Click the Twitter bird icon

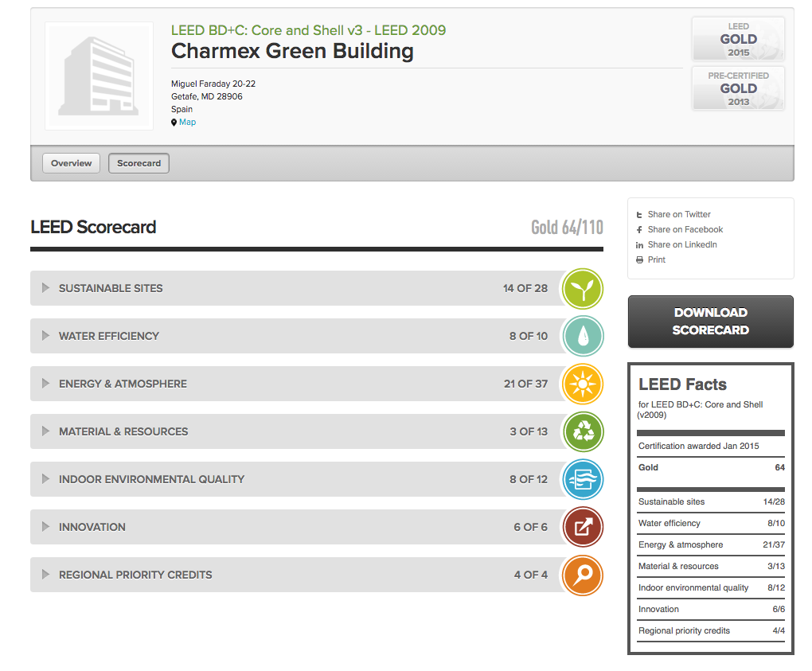click(639, 215)
